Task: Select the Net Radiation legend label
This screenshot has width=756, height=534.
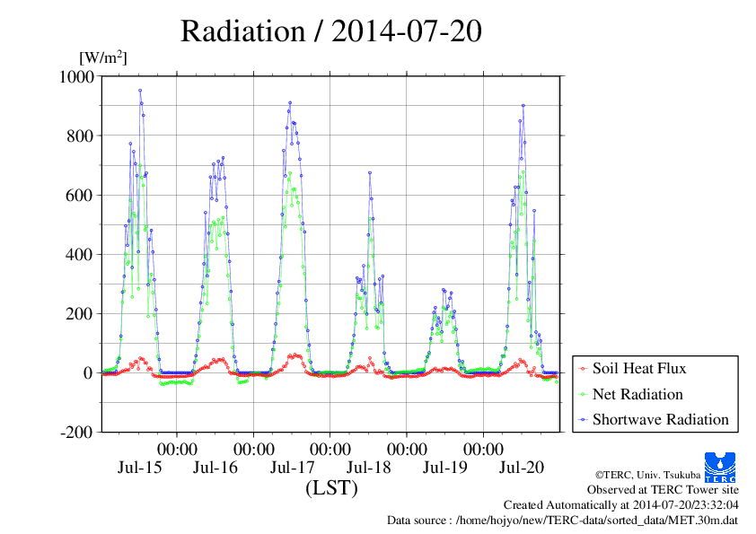Action: tap(637, 394)
